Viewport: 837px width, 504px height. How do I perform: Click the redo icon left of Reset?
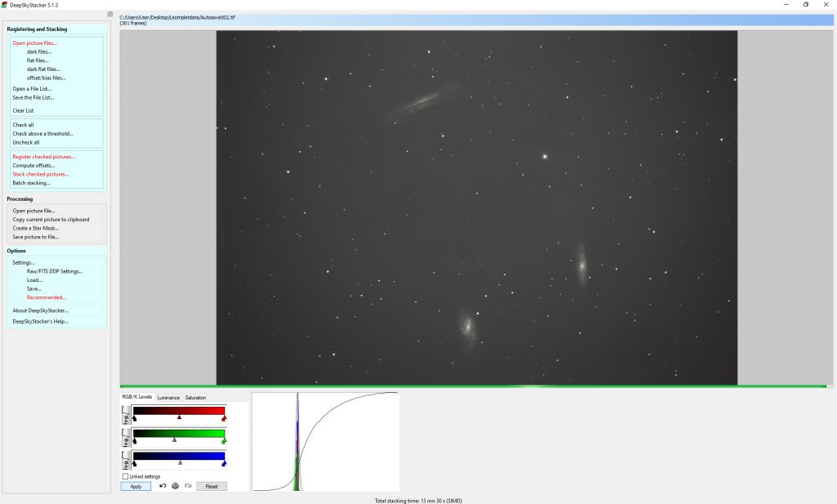(188, 486)
